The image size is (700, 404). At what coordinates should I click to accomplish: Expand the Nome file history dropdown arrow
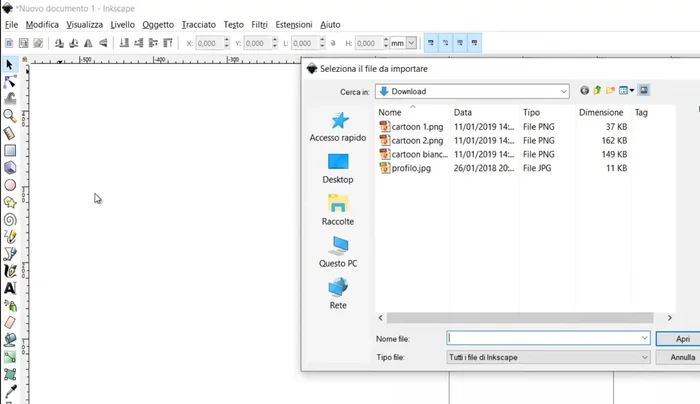point(644,338)
